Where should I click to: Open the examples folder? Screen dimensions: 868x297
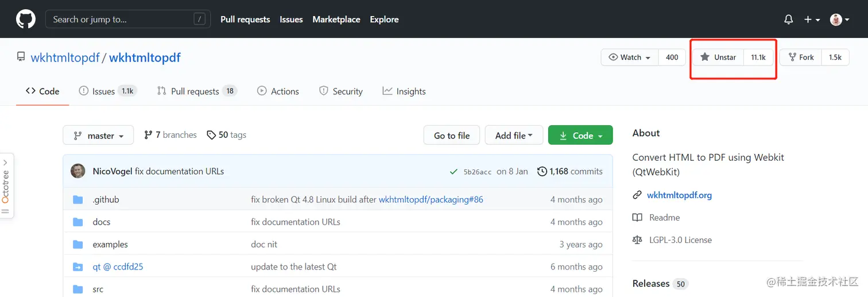click(x=110, y=244)
